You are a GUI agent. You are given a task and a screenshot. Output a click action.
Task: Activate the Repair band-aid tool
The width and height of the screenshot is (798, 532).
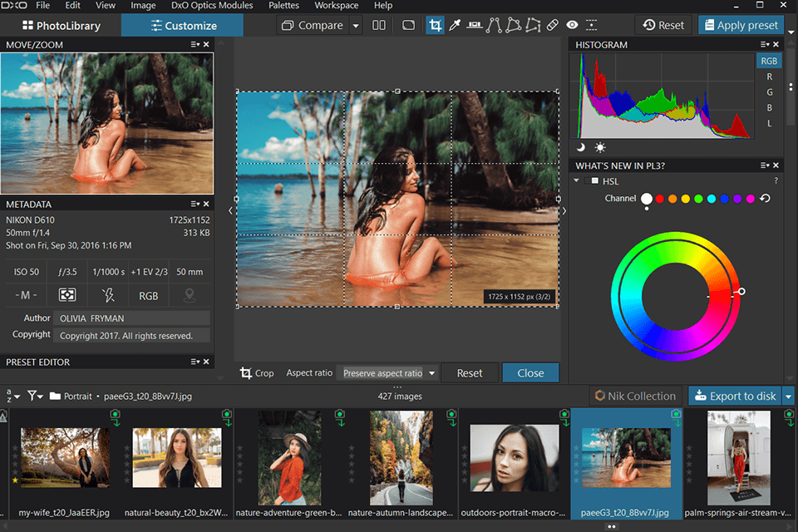(553, 25)
